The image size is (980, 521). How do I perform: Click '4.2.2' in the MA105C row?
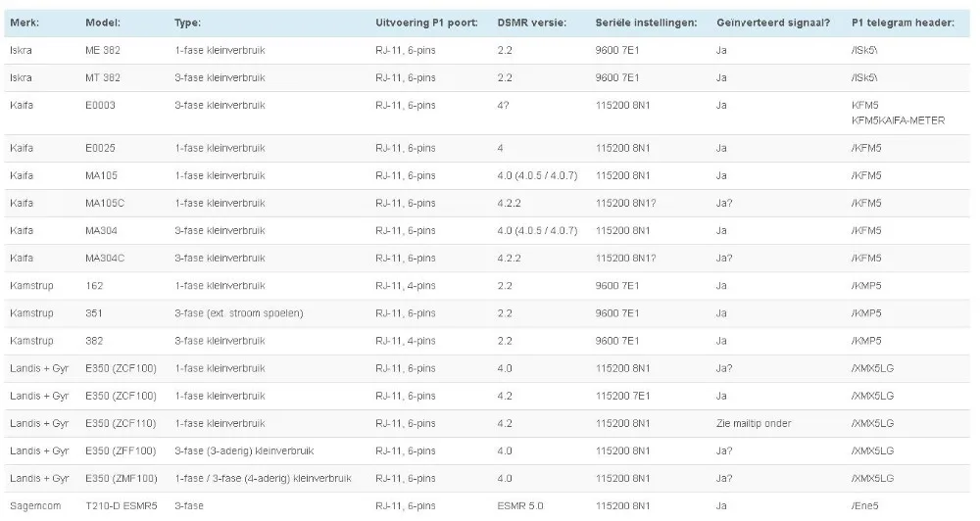(x=510, y=204)
